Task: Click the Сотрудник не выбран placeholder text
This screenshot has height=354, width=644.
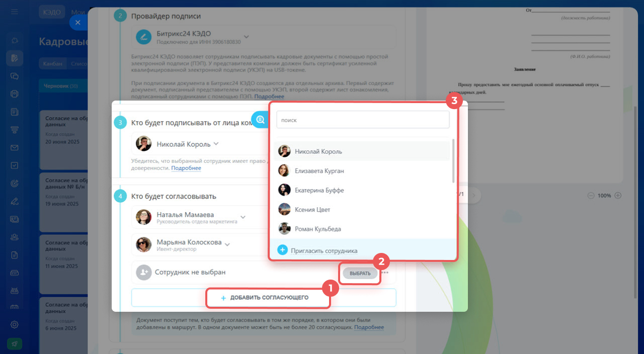Action: [190, 272]
